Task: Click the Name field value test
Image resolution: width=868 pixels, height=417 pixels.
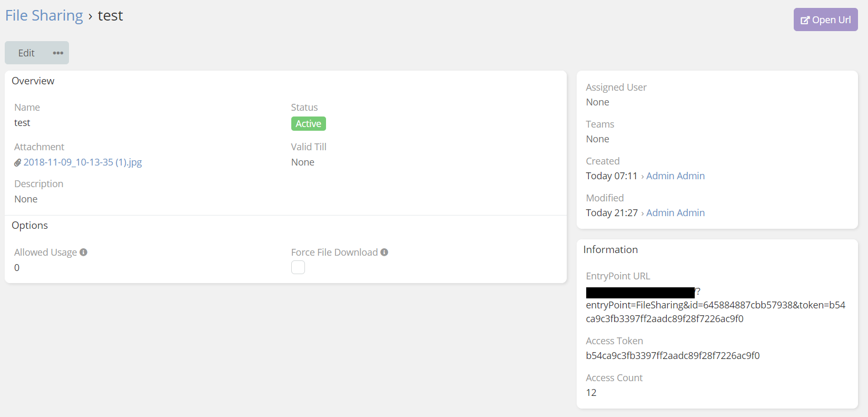Action: pyautogui.click(x=22, y=123)
